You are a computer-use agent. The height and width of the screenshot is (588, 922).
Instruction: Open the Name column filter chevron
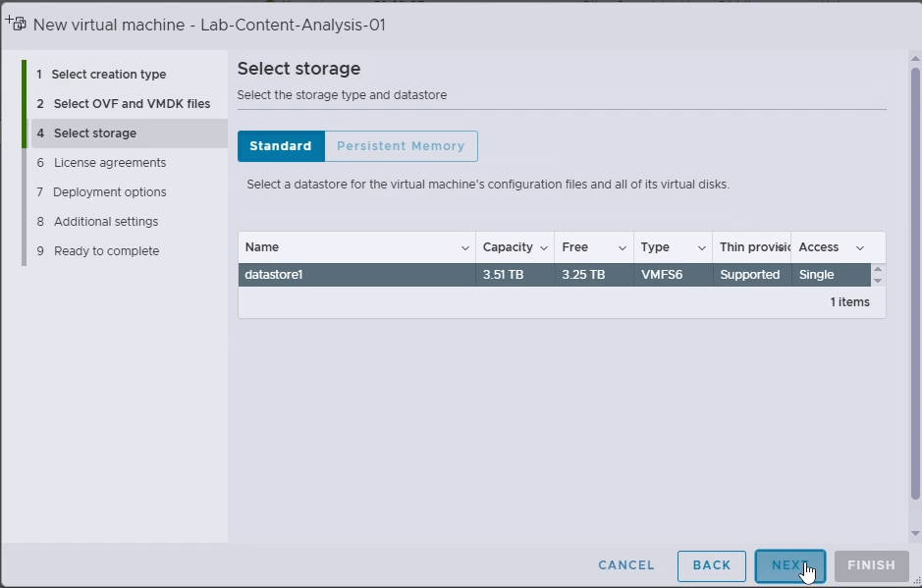click(x=464, y=248)
